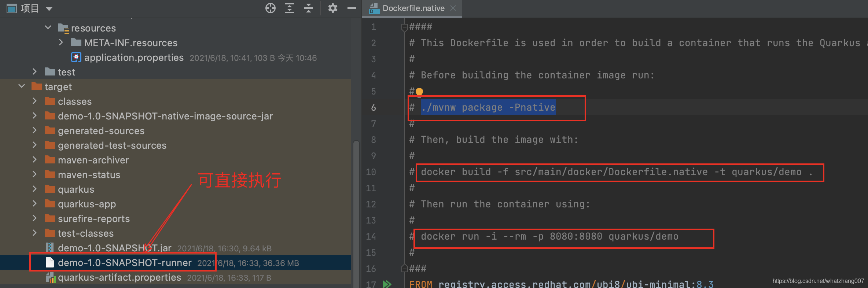Viewport: 868px width, 288px height.
Task: Click the META-INF.resources folder icon
Action: (x=76, y=43)
